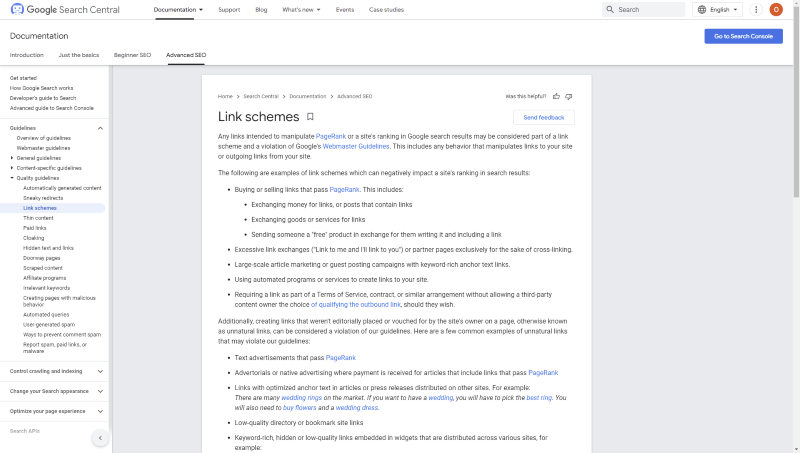The height and width of the screenshot is (453, 800).
Task: Open Scraped content page
Action: pos(42,268)
